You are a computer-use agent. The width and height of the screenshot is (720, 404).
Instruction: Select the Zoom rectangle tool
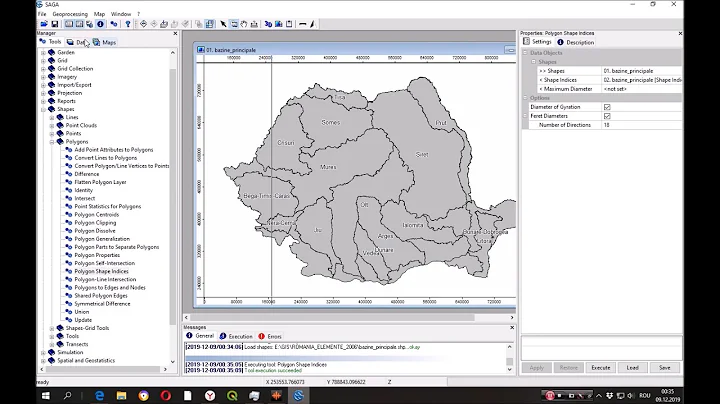click(x=234, y=24)
